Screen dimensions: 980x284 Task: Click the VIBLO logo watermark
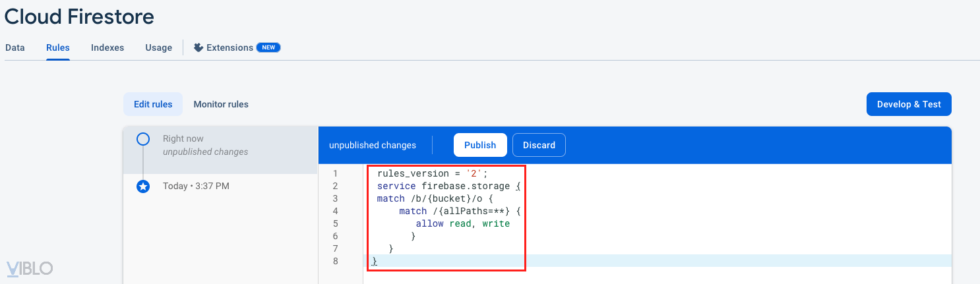click(30, 268)
